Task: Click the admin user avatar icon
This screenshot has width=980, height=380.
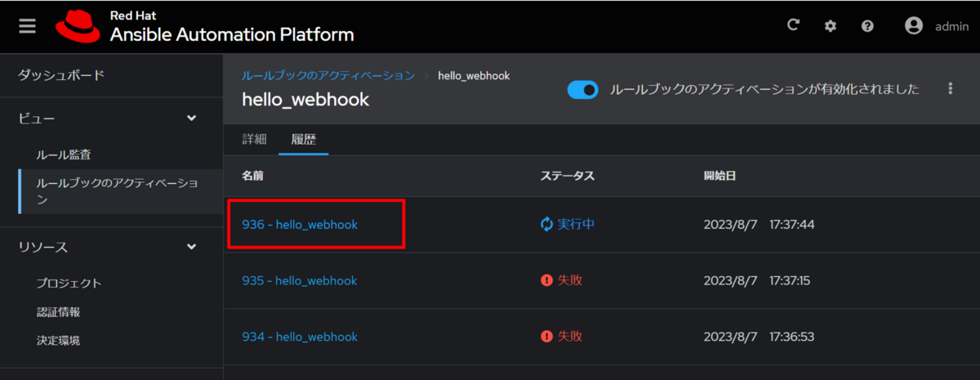Action: pos(914,26)
